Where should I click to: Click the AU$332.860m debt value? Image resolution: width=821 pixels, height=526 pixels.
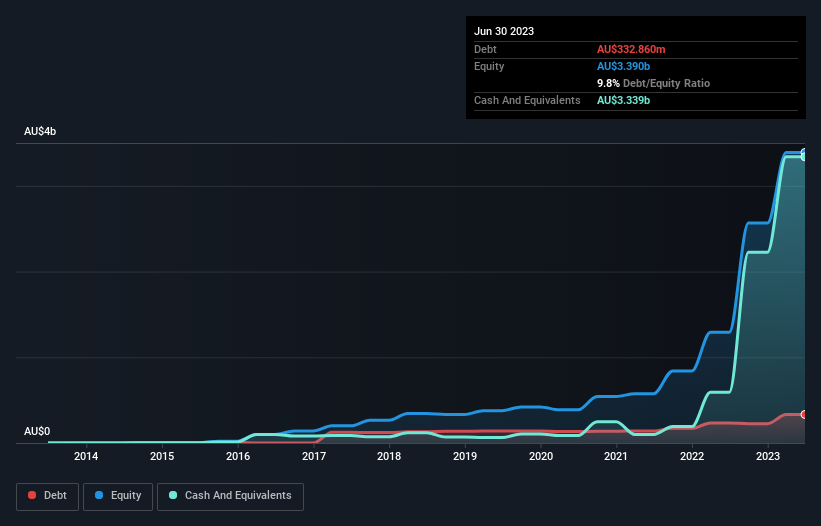pos(631,49)
